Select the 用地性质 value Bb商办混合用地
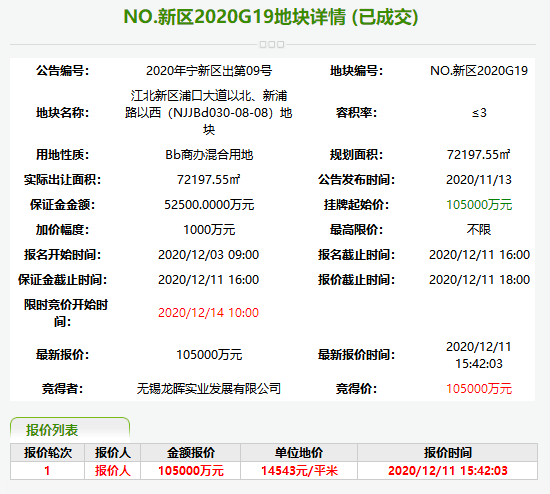Image resolution: width=550 pixels, height=494 pixels. [209, 155]
